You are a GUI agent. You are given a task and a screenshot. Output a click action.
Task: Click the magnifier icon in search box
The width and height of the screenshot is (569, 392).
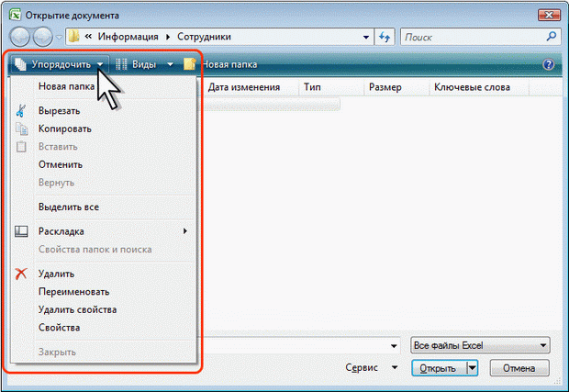coord(551,37)
